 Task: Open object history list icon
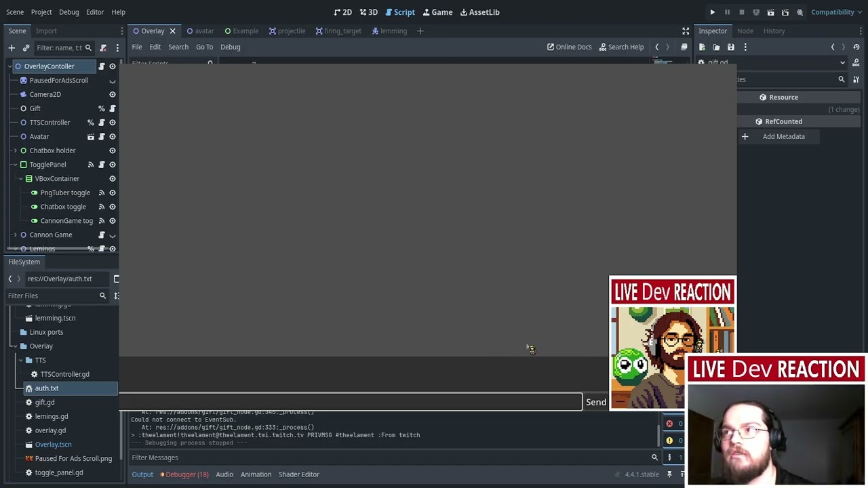tap(856, 47)
